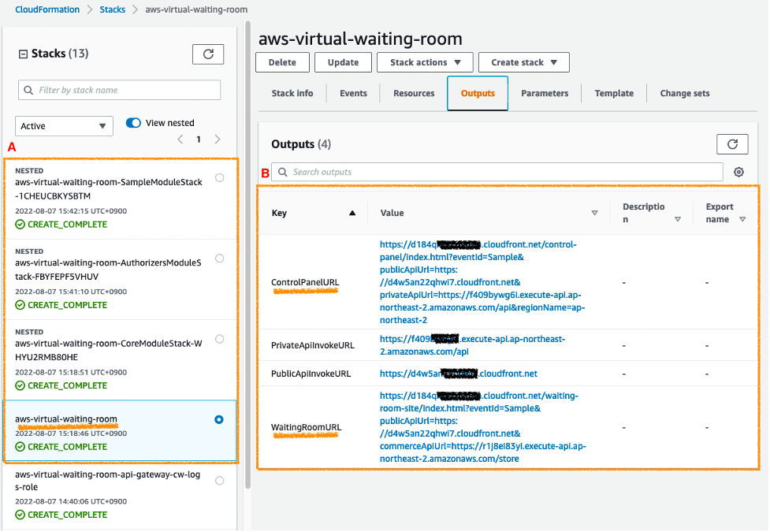This screenshot has width=770, height=532.
Task: Click search magnifier in stack name filter
Action: [28, 91]
